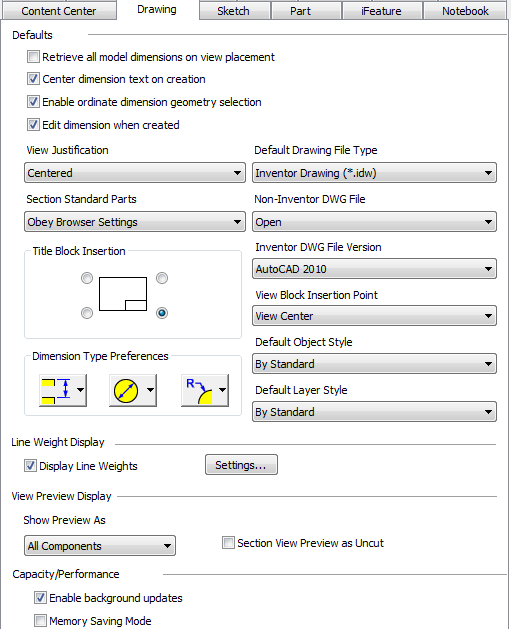
Task: Select top-right title block insertion radio
Action: pyautogui.click(x=162, y=278)
